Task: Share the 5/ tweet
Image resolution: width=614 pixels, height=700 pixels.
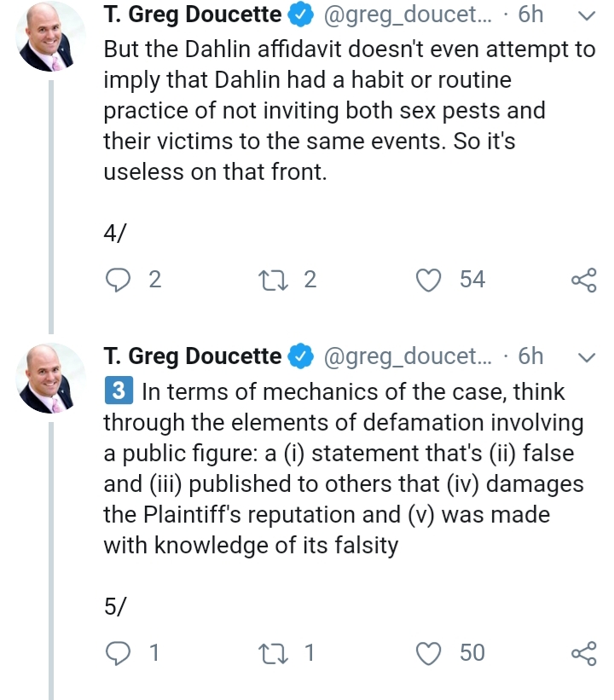Action: pyautogui.click(x=584, y=654)
